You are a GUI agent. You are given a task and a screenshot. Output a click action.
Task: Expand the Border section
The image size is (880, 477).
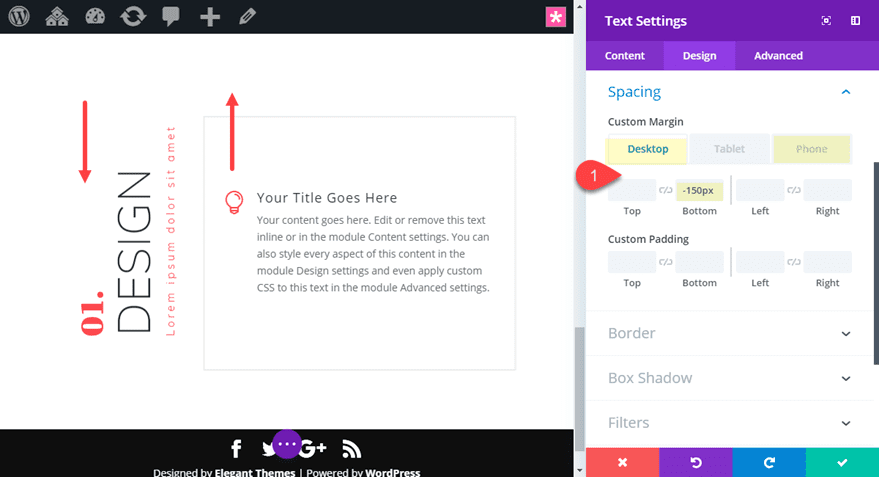tap(846, 333)
